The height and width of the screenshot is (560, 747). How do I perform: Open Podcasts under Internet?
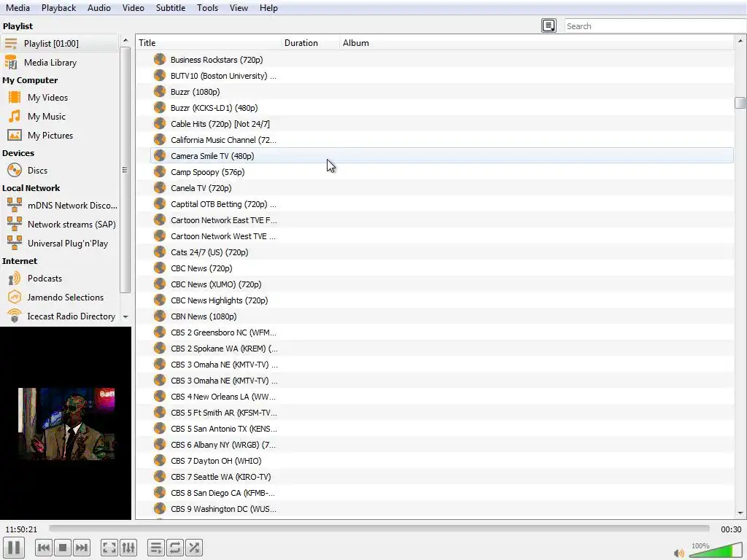[x=59, y=279]
